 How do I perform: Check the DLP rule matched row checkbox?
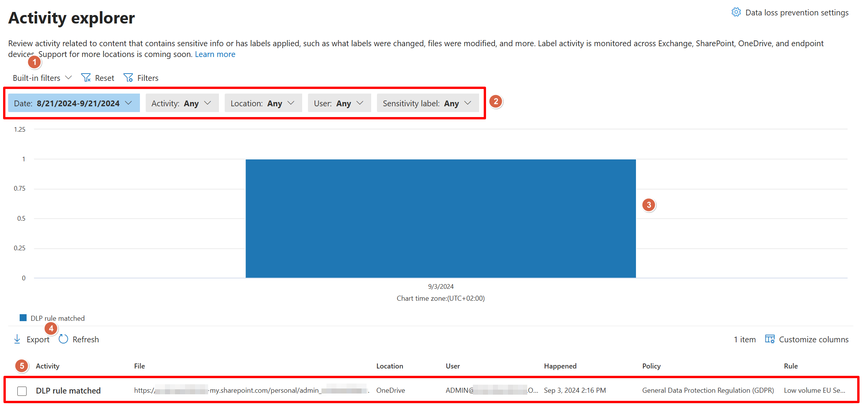[22, 390]
